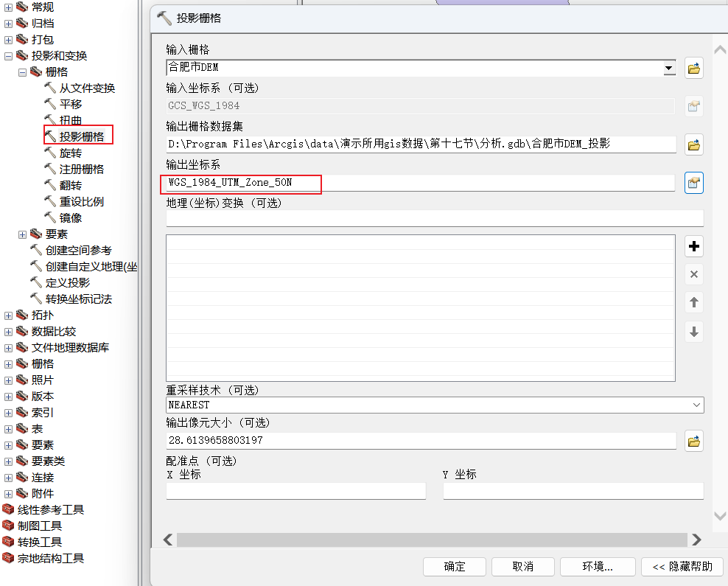Select the 创建自定义地理 tool
The width and height of the screenshot is (728, 586).
(x=91, y=267)
